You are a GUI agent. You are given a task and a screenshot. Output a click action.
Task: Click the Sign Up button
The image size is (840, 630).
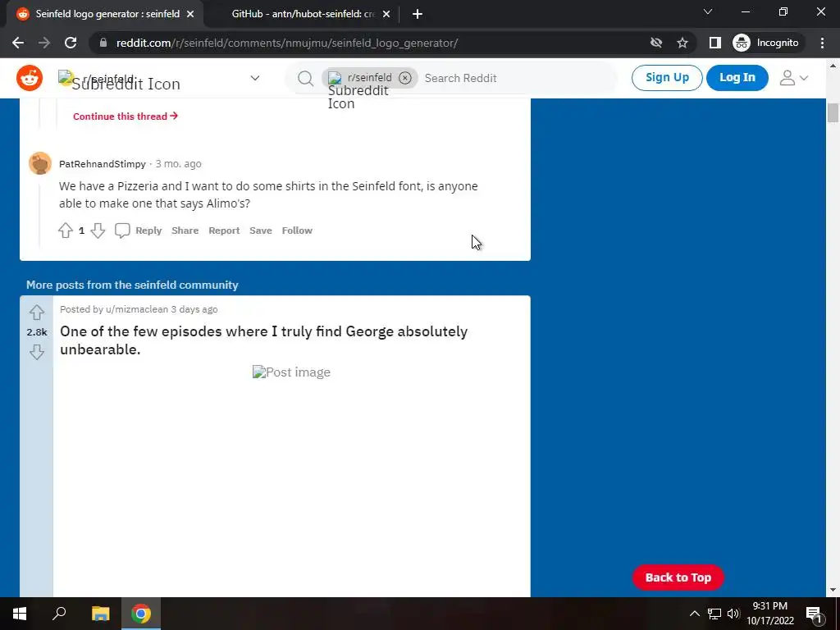(667, 78)
